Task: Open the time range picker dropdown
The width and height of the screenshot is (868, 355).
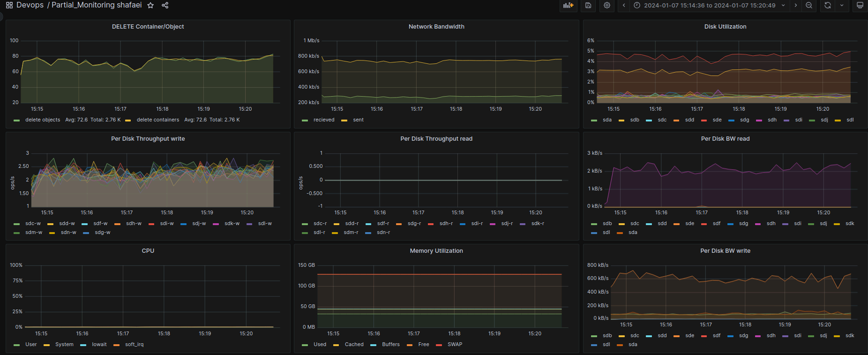Action: pyautogui.click(x=709, y=5)
